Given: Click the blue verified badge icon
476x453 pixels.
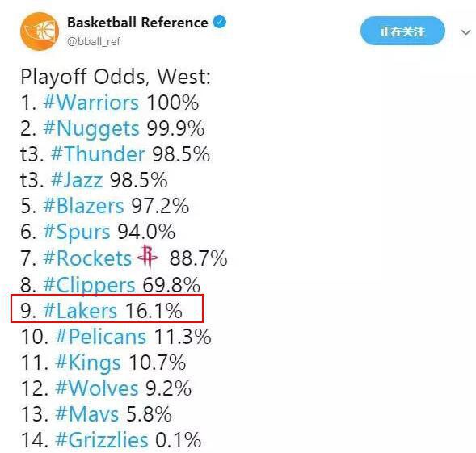Looking at the screenshot, I should [x=220, y=23].
